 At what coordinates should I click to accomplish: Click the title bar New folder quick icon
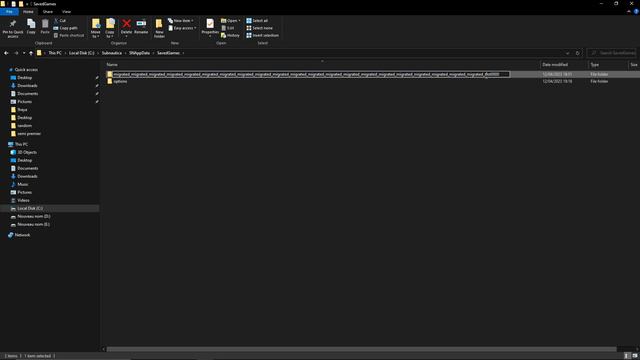click(x=21, y=4)
